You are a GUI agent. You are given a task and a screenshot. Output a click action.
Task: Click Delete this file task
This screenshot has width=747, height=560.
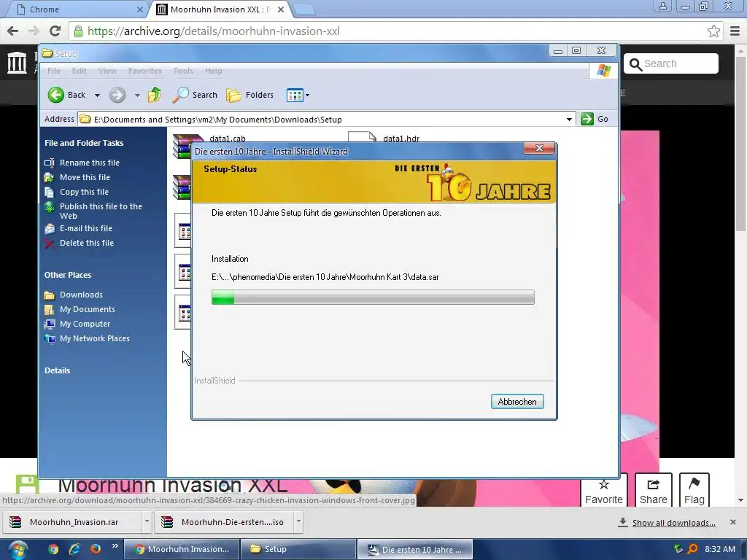point(87,243)
